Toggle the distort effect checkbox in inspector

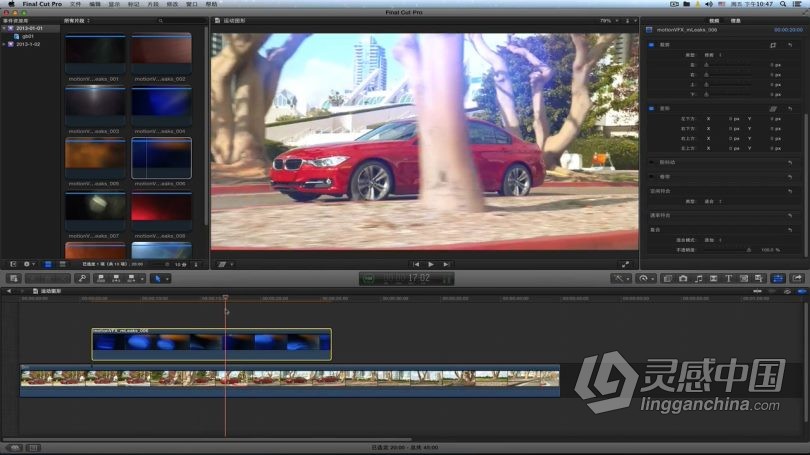651,108
